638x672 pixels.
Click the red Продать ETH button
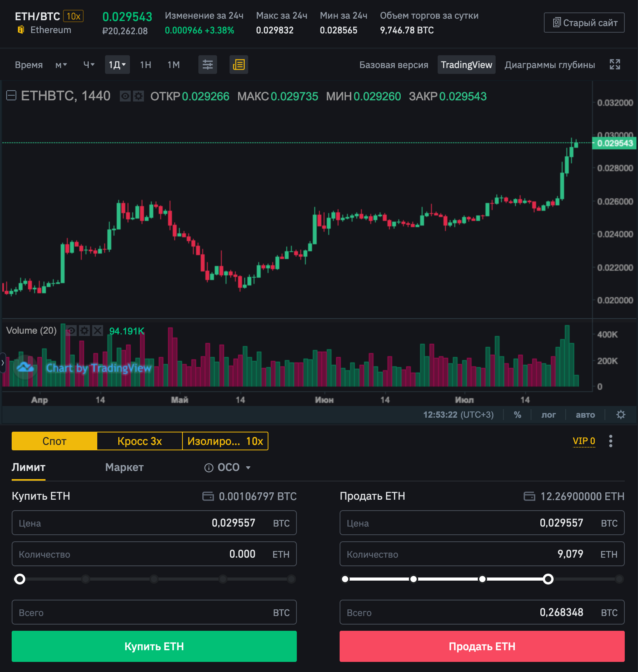point(482,646)
